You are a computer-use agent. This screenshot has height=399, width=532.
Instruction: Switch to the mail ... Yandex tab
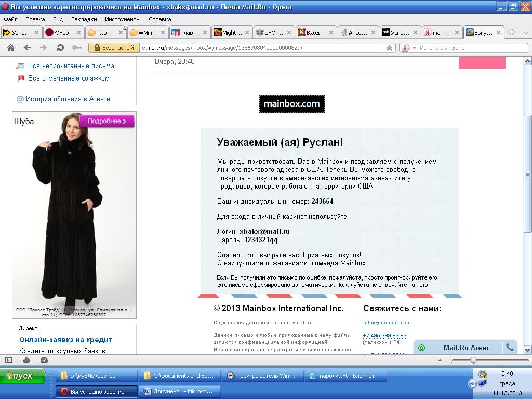click(442, 33)
